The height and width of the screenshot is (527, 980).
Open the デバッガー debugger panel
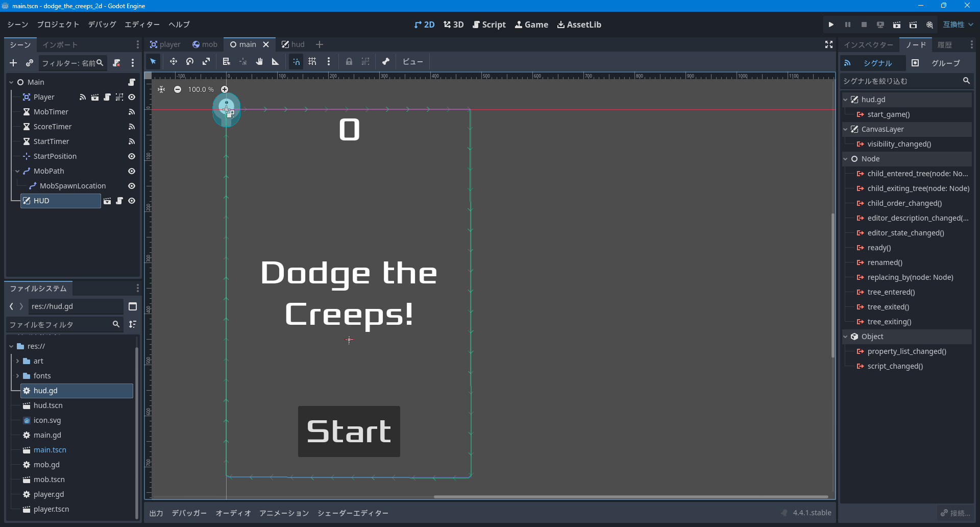point(189,513)
